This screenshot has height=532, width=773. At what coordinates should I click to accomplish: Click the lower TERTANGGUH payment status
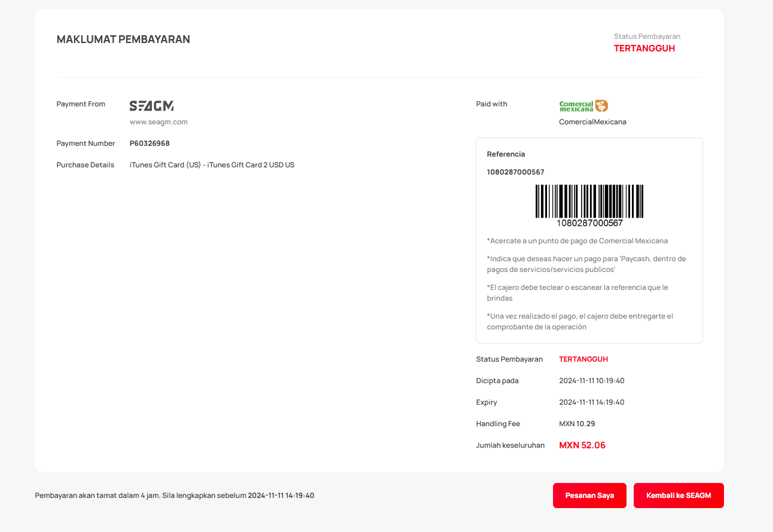click(x=583, y=359)
